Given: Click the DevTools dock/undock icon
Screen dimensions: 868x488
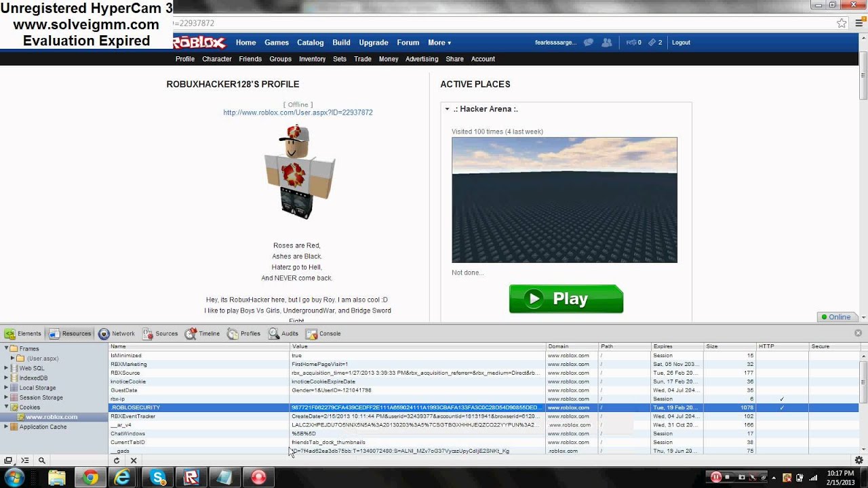Looking at the screenshot, I should pyautogui.click(x=8, y=460).
